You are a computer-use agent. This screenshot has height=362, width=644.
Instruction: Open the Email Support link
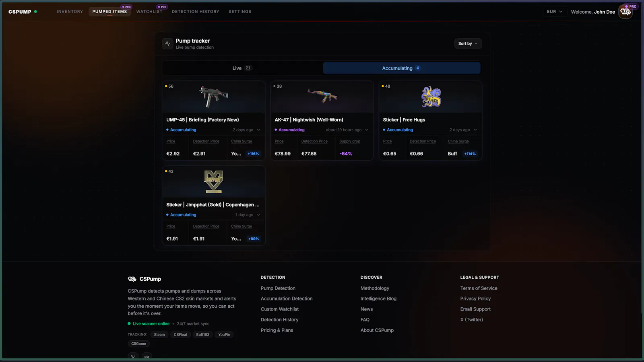coord(475,309)
